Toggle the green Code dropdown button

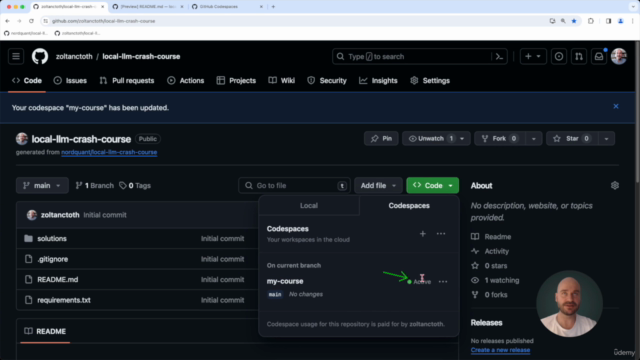432,186
